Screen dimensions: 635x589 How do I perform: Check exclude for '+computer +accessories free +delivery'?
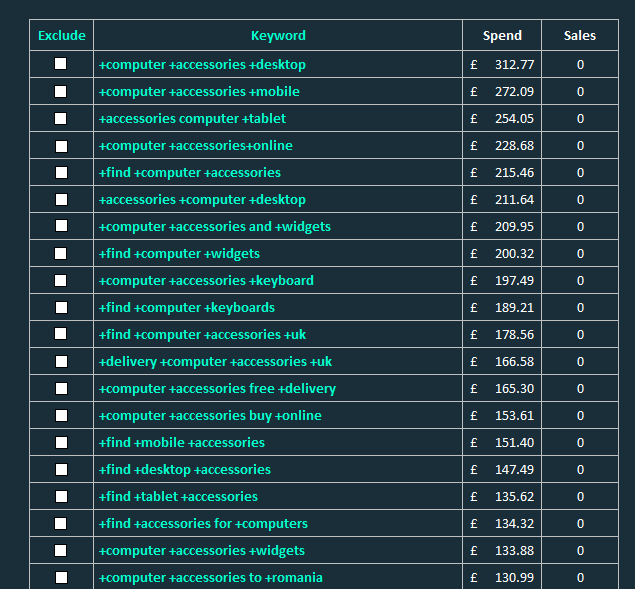click(61, 388)
